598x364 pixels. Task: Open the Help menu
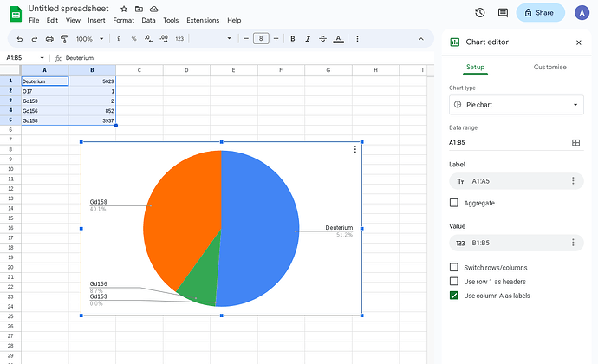pos(234,20)
